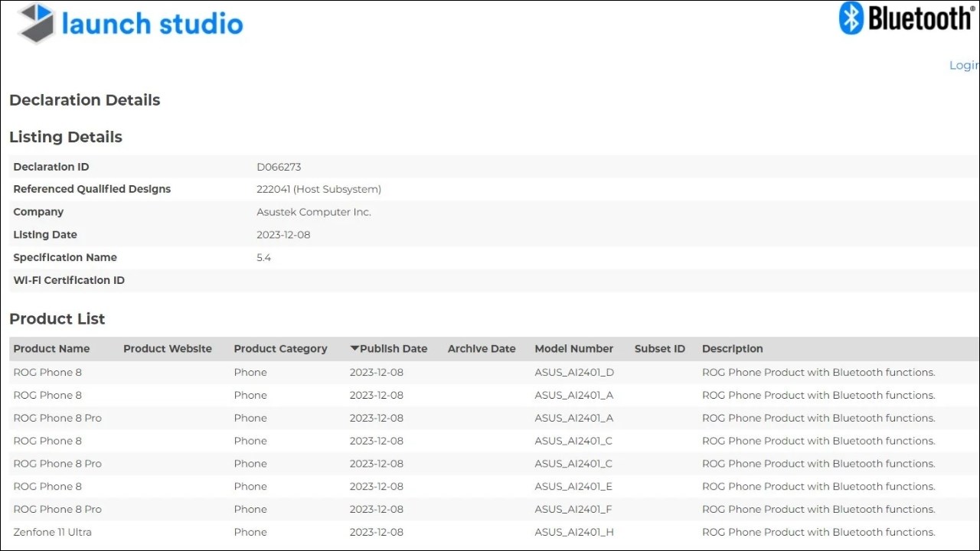Sort by Subset ID column header
The width and height of the screenshot is (980, 551).
pyautogui.click(x=659, y=348)
